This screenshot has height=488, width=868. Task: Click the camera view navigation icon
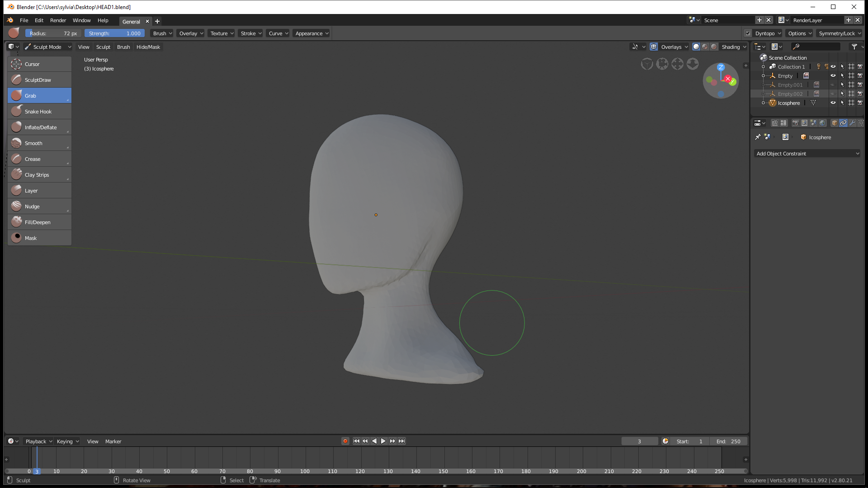click(662, 64)
